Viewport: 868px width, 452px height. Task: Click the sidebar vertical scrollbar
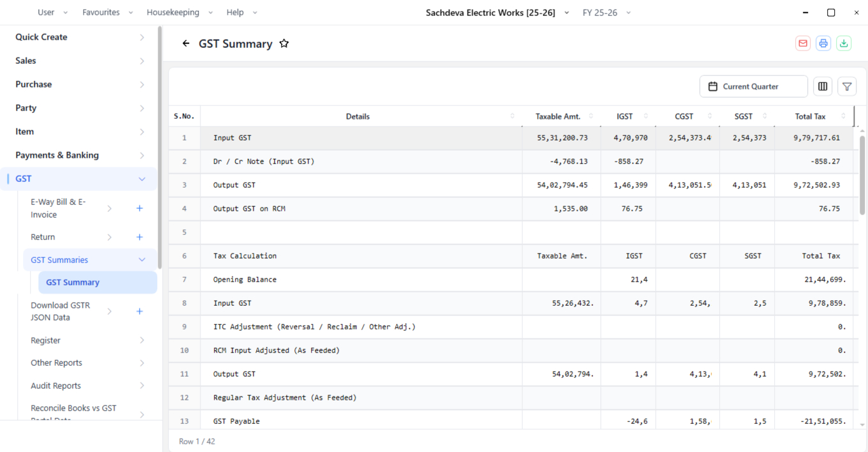(160, 147)
